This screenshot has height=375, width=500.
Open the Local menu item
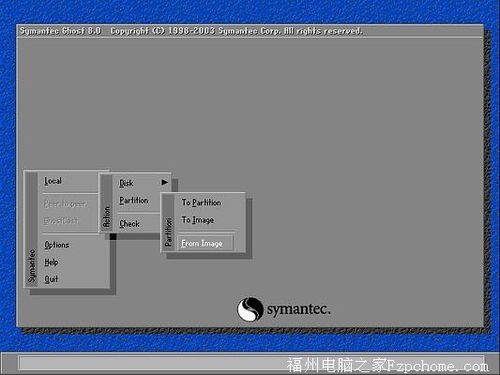[53, 181]
